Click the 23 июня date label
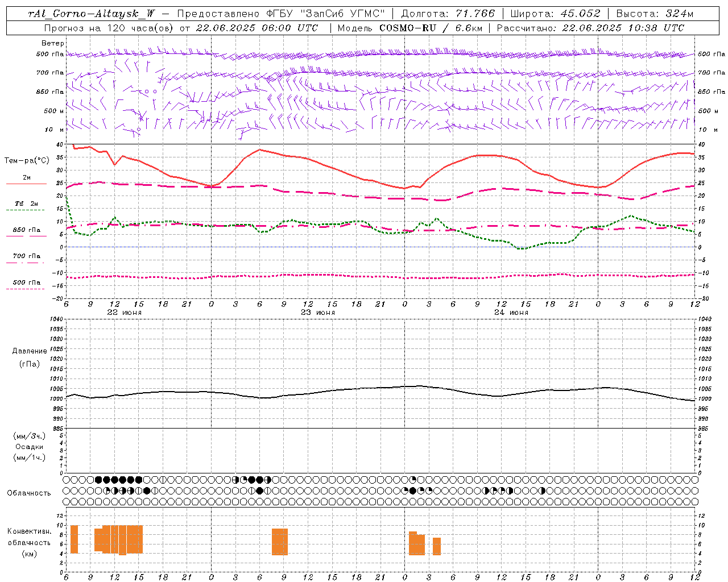This screenshot has width=728, height=582. (x=318, y=313)
